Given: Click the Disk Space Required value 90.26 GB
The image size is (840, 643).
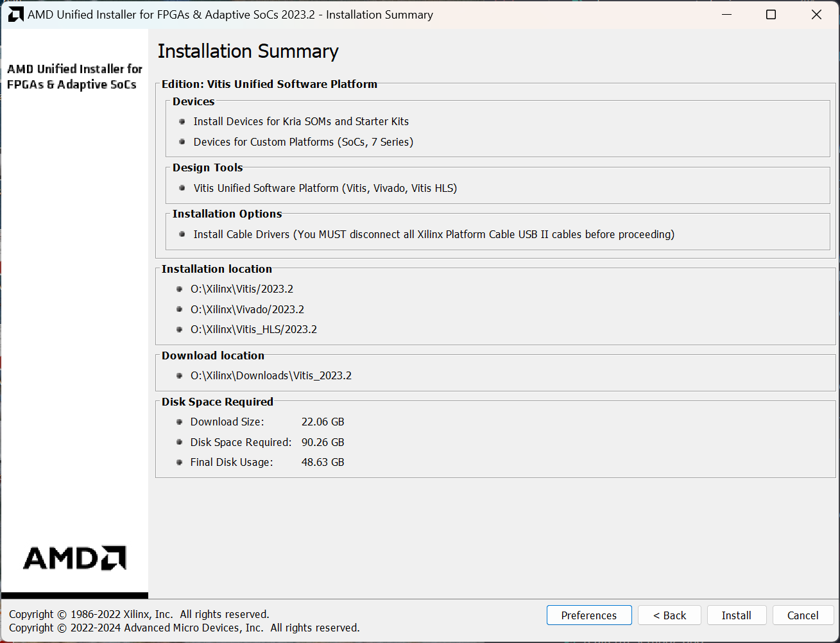Looking at the screenshot, I should point(323,442).
